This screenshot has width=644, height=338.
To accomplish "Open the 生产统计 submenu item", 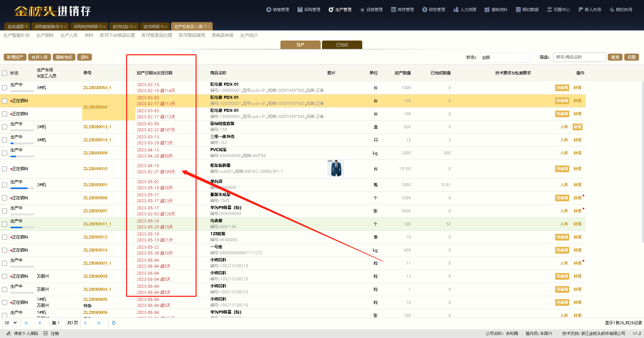I will (x=249, y=36).
